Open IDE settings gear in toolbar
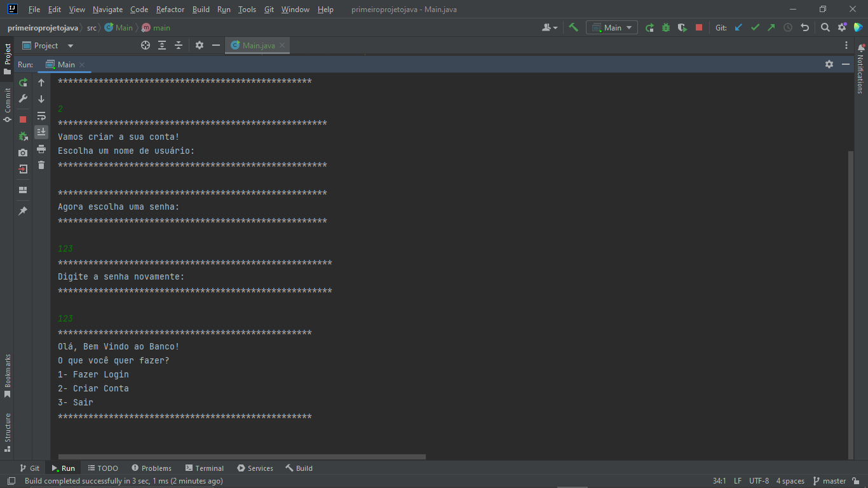 click(x=842, y=27)
